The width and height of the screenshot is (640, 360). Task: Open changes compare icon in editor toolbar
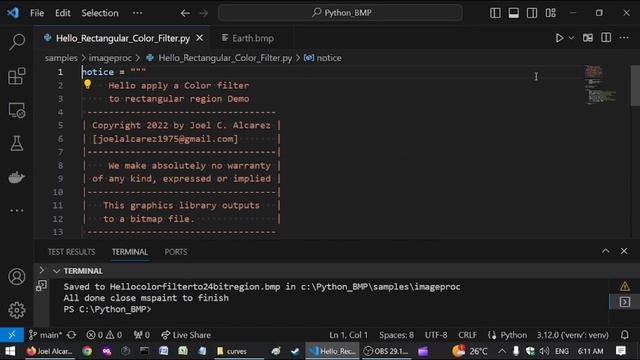click(x=588, y=38)
